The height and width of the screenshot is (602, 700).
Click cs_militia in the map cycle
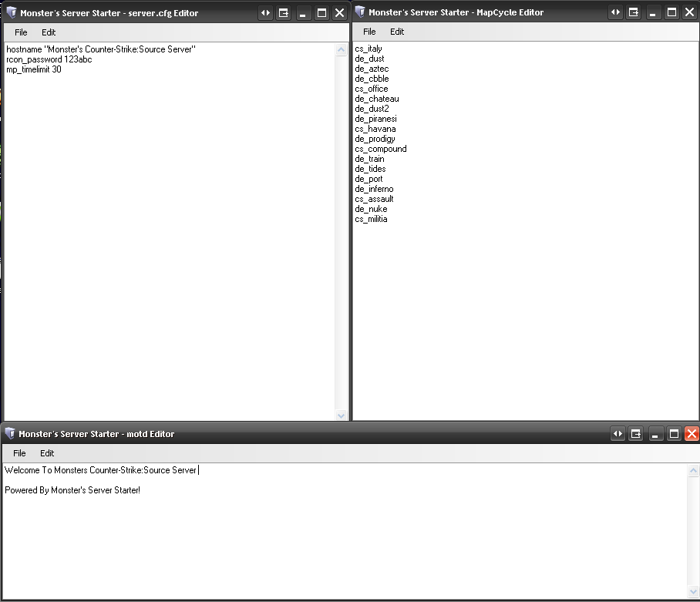pos(371,220)
